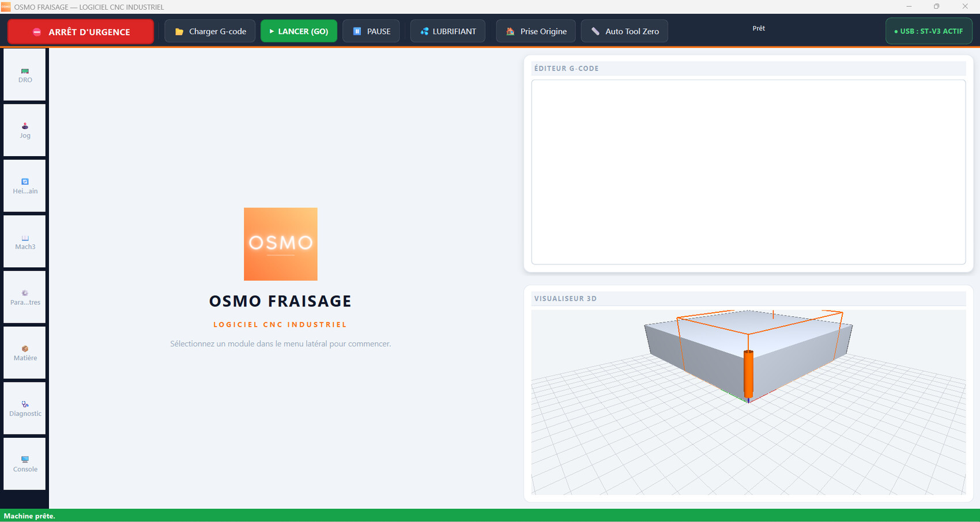The image size is (980, 522).
Task: Close the OSMO FRAISAGE window
Action: 965,6
